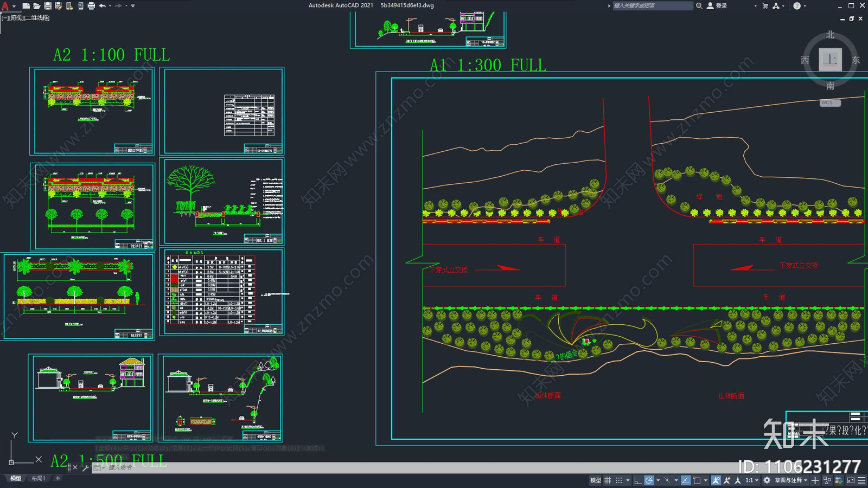Expand the help dropdown arrow

[805, 6]
